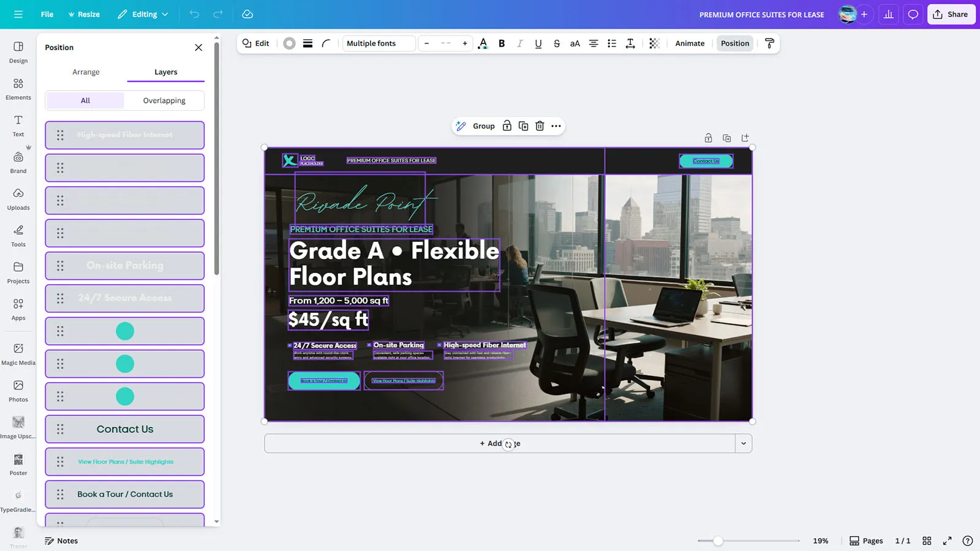This screenshot has height=551, width=980.
Task: Toggle underline text formatting
Action: coord(538,43)
